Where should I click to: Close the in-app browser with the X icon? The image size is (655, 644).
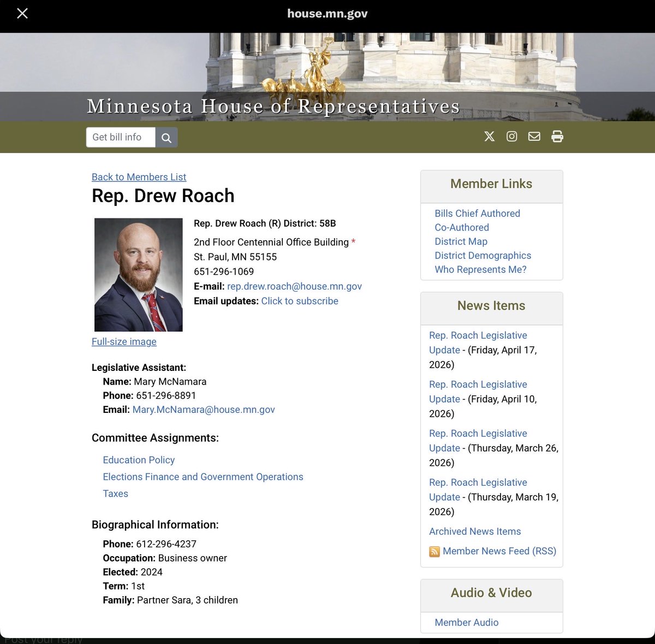(x=22, y=13)
